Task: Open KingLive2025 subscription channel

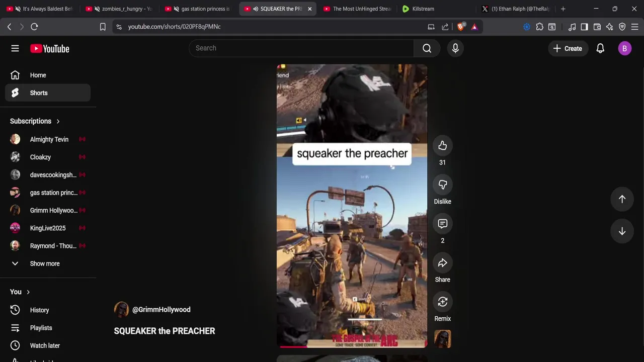Action: click(x=48, y=228)
